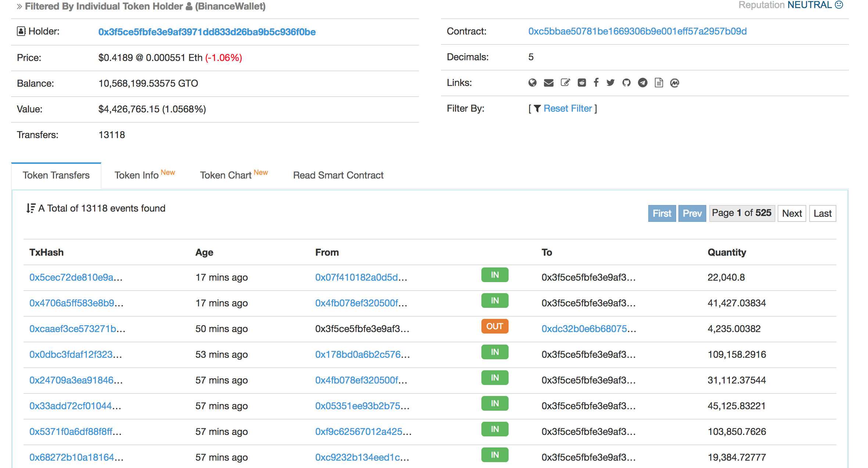Open transaction hash 0x5cec72de810e9a

pos(76,277)
